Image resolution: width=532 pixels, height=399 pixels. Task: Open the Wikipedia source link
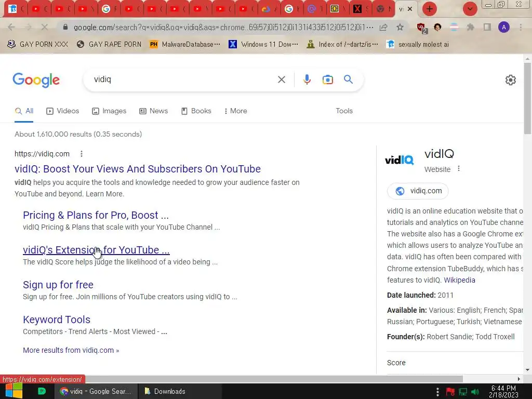tap(459, 280)
